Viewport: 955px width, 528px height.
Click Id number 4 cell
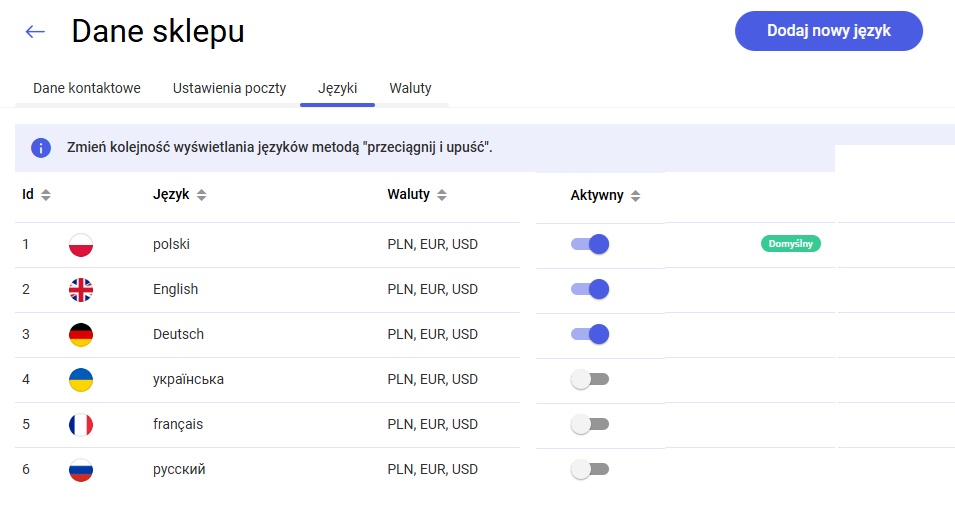[x=26, y=379]
